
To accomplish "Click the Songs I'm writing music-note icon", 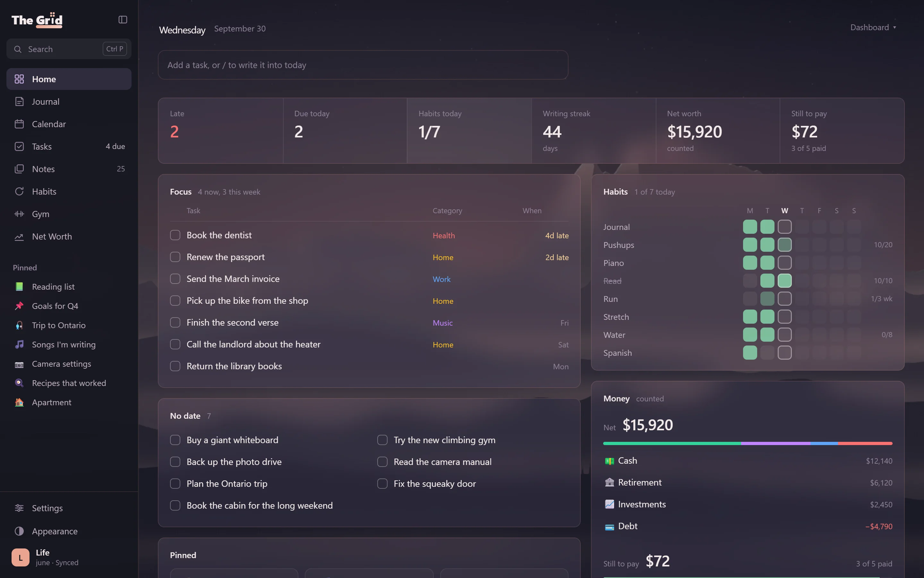I will 19,345.
